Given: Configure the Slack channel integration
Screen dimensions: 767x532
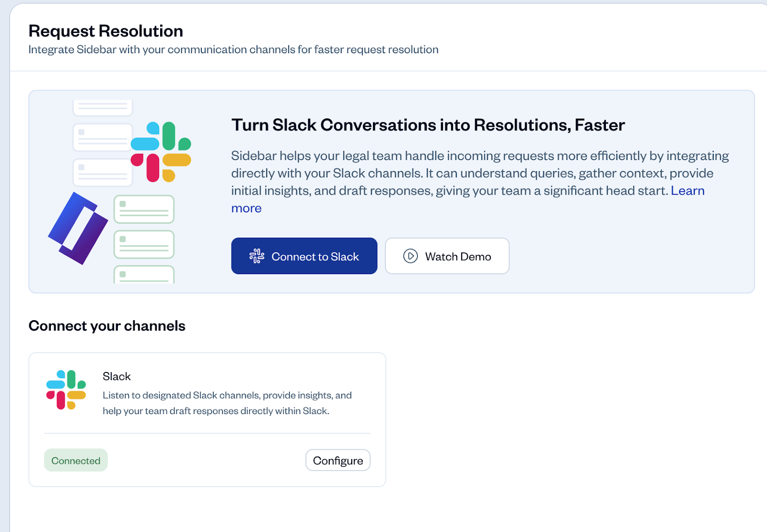Looking at the screenshot, I should pyautogui.click(x=338, y=460).
